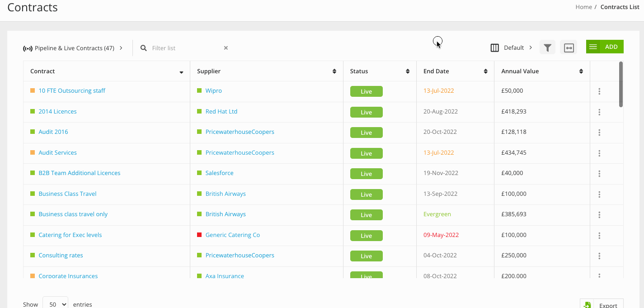
Task: Open the Salesforce supplier link
Action: click(219, 173)
